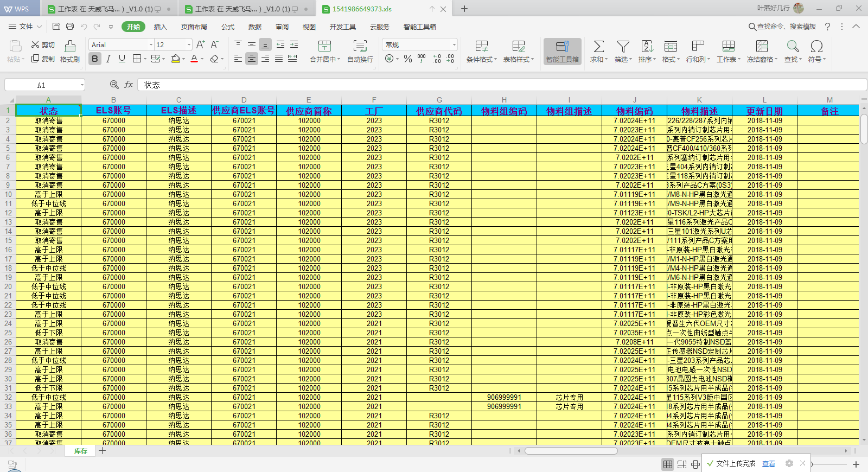Toggle Italic formatting
Image resolution: width=868 pixels, height=472 pixels.
tap(108, 59)
